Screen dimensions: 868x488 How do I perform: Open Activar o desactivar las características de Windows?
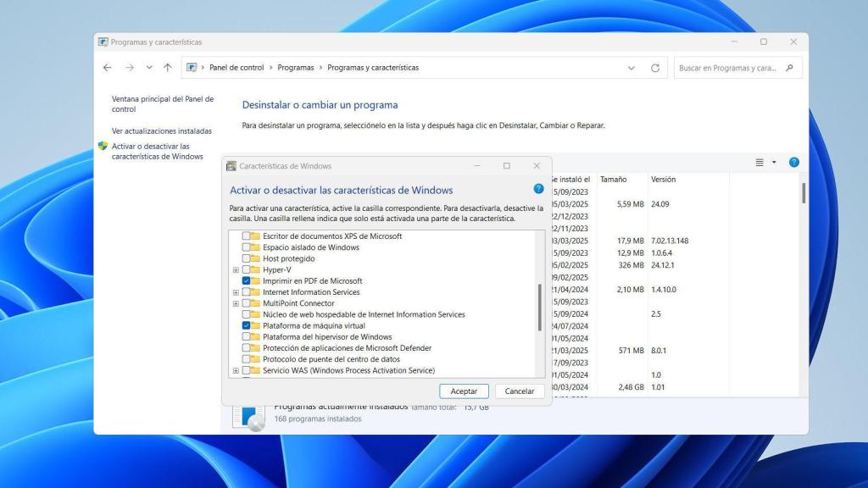click(x=157, y=151)
